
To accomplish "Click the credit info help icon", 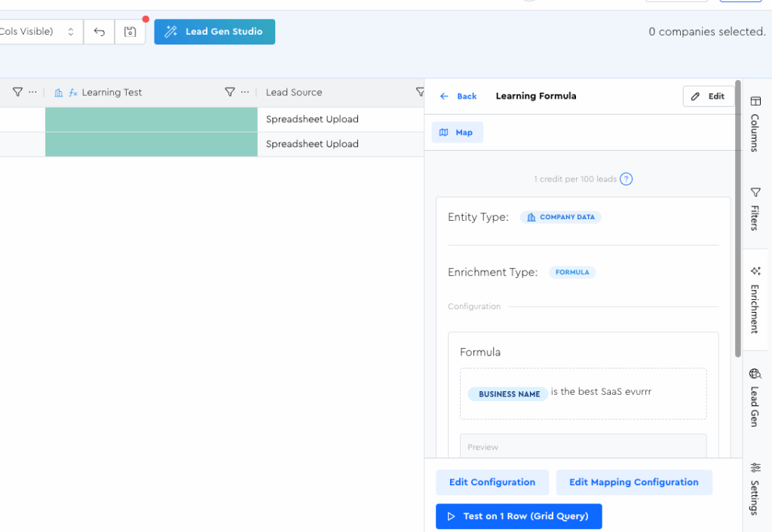I will click(626, 179).
